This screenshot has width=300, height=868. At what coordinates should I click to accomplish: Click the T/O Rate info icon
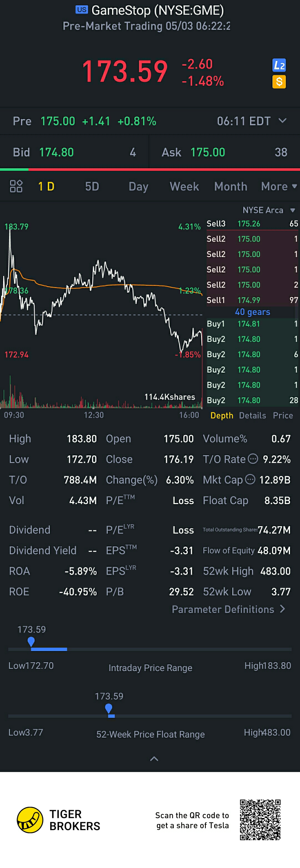[x=253, y=458]
